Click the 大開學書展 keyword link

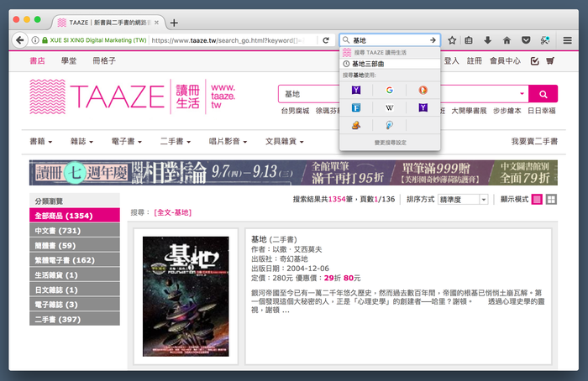(x=469, y=111)
